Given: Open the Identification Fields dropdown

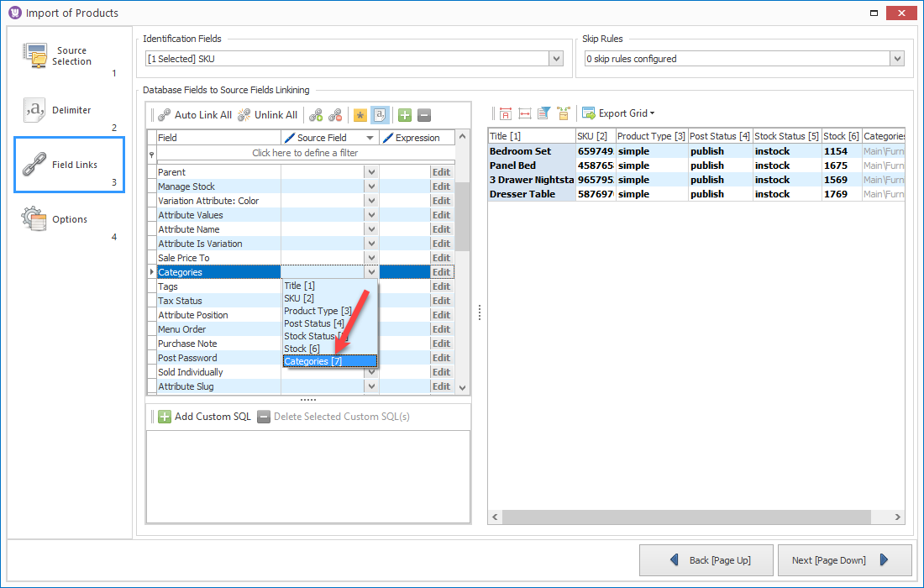Looking at the screenshot, I should pos(556,59).
